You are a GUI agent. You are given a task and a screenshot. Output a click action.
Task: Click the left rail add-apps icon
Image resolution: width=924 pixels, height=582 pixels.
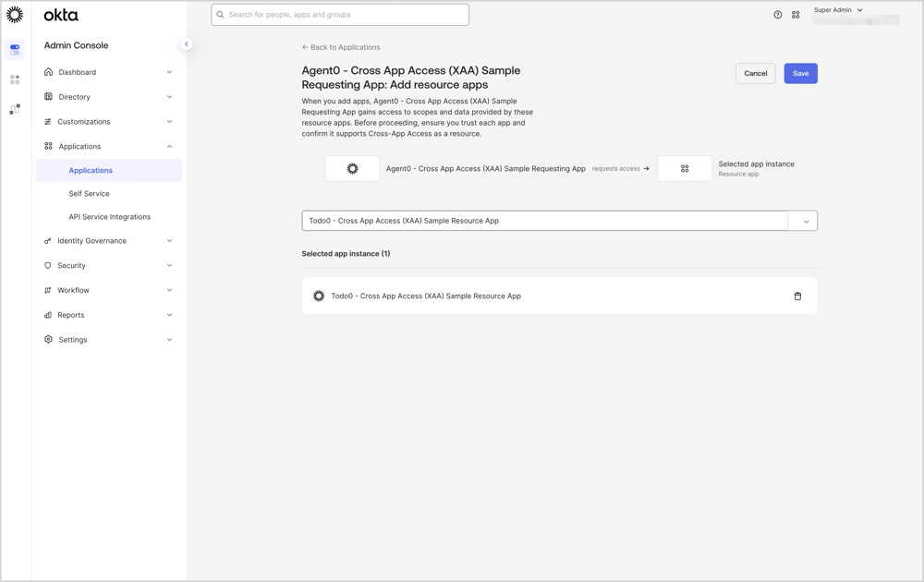(14, 79)
